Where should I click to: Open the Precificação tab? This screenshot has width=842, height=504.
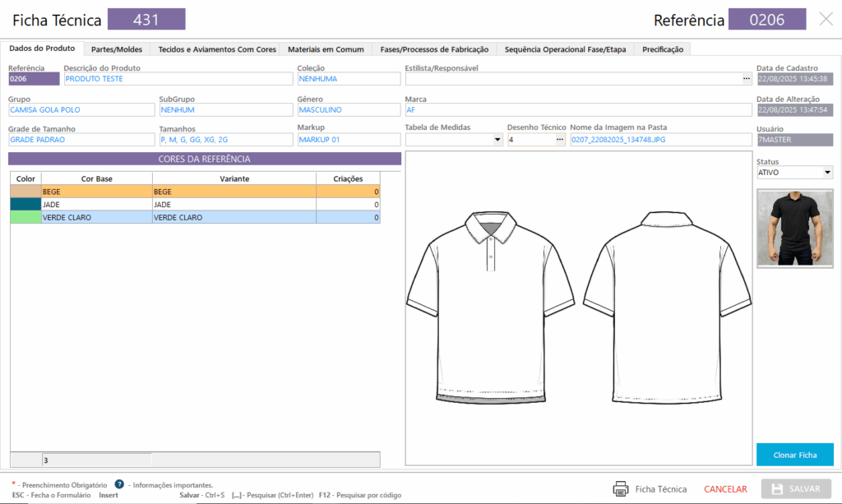point(663,49)
